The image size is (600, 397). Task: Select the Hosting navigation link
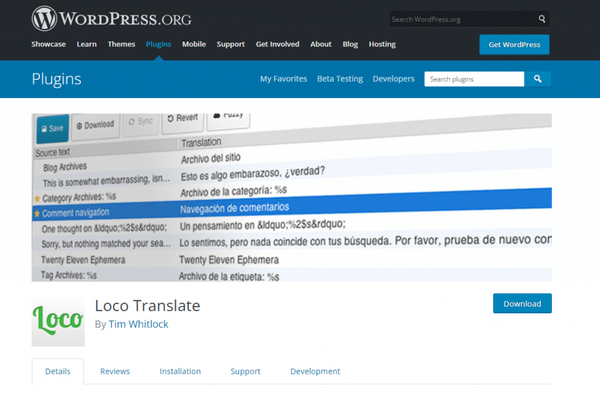coord(382,44)
